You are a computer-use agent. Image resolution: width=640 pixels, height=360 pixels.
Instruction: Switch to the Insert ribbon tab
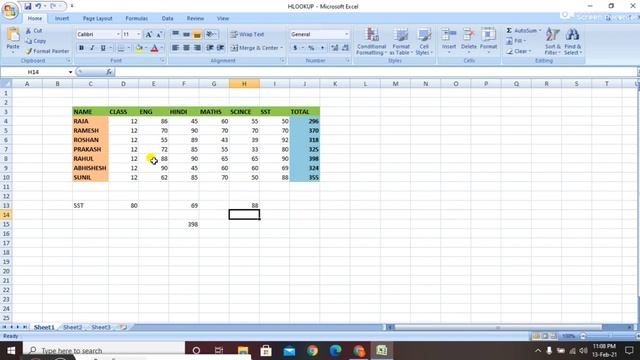click(x=62, y=18)
